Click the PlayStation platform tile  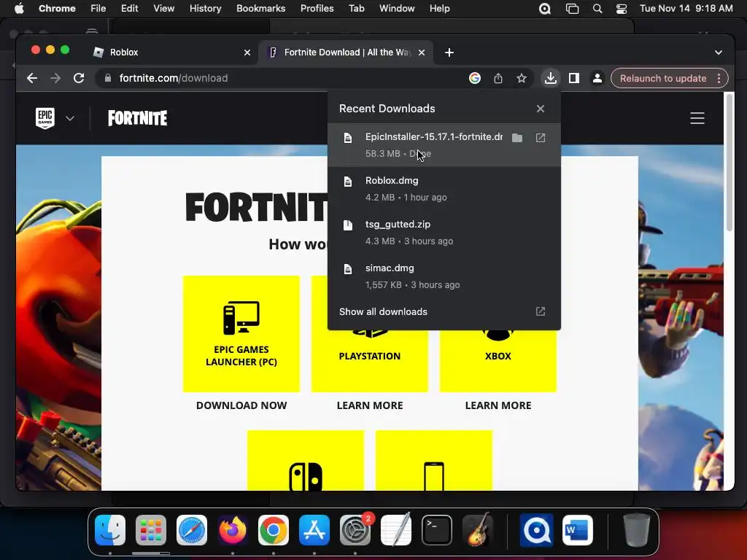click(370, 361)
